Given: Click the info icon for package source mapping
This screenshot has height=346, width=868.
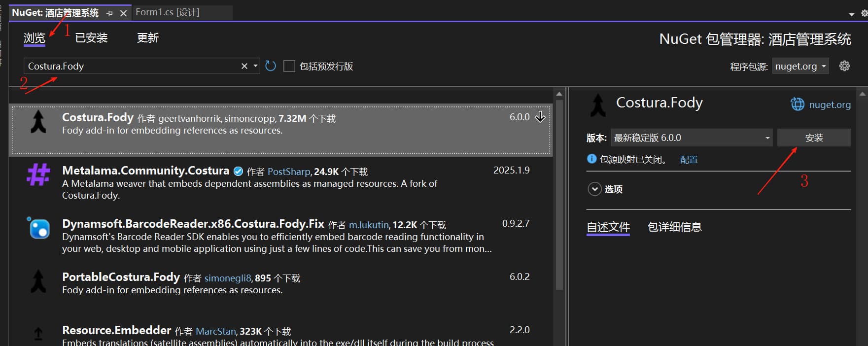Looking at the screenshot, I should pos(591,159).
